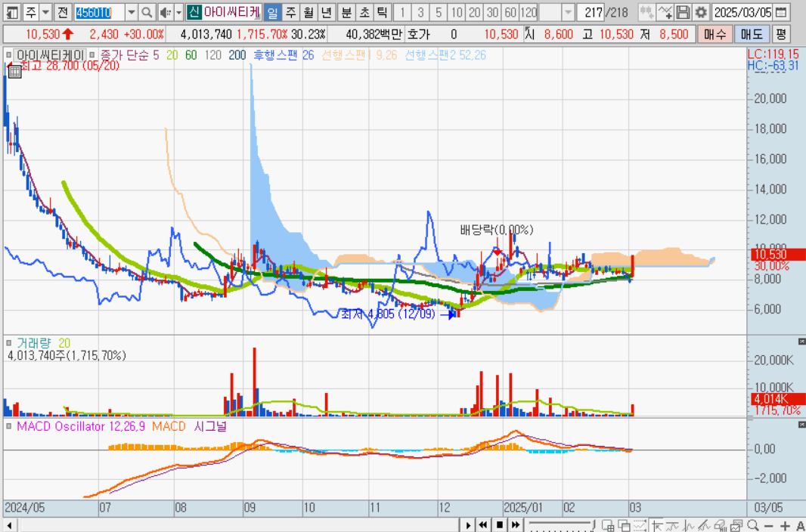
Task: Click the 전 button
Action: tap(62, 12)
